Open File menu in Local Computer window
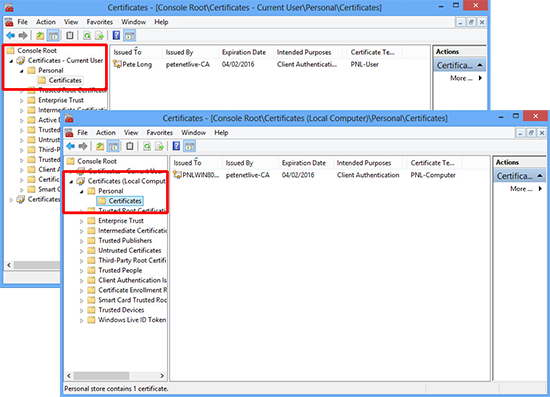Screen dimensions: 550x397 coord(82,133)
